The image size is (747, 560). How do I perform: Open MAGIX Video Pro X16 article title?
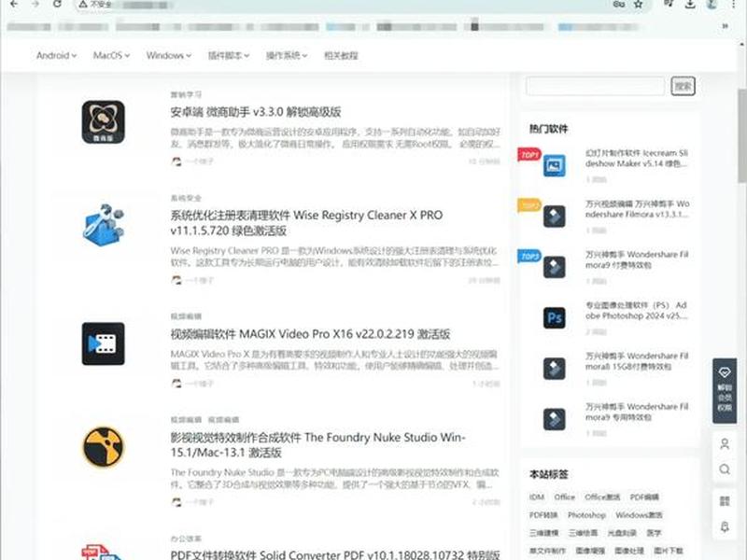[x=310, y=334]
